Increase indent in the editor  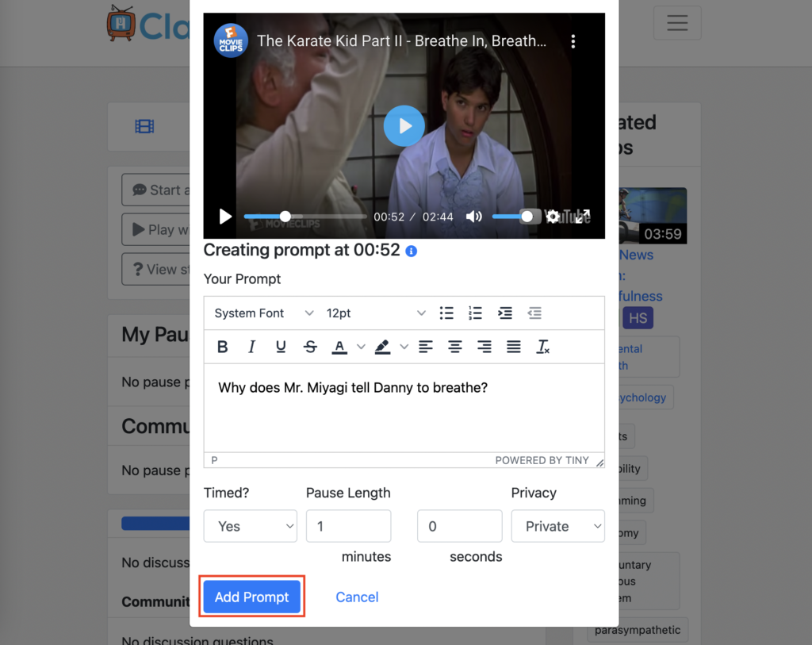(x=505, y=313)
